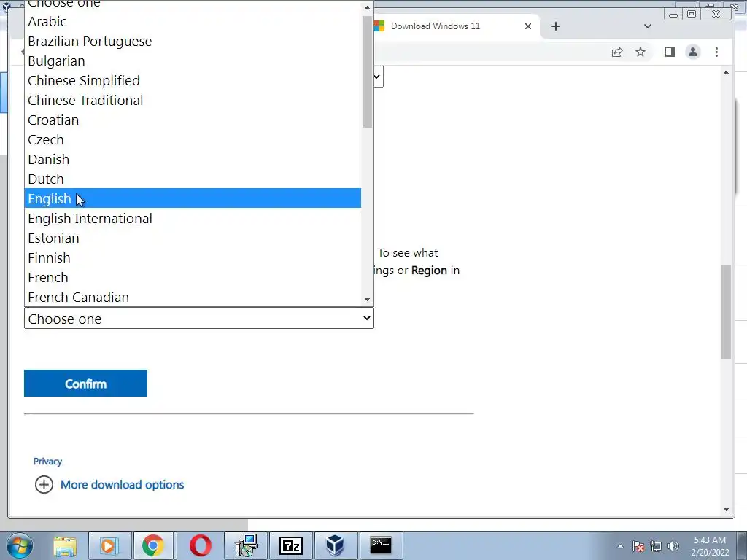Choose English International option
Screen dimensions: 747x560
(193, 219)
